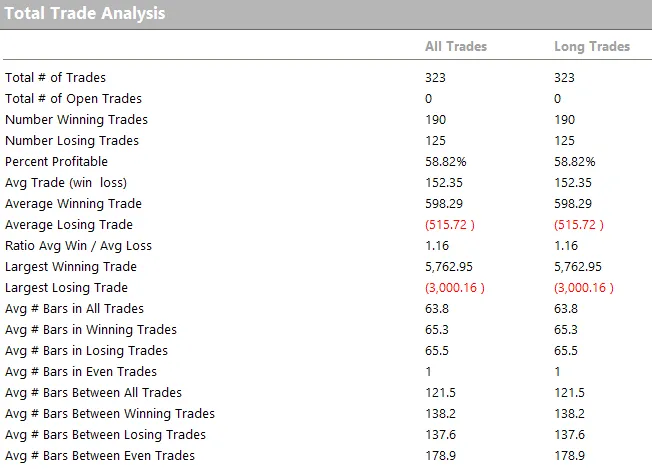Select the Long Trades column header
This screenshot has height=469, width=652.
pos(592,47)
